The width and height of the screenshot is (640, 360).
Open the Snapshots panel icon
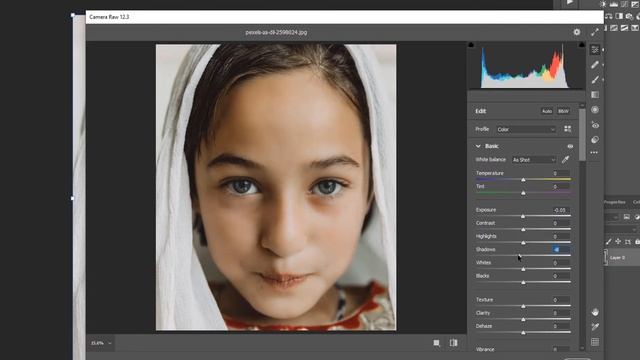(595, 140)
